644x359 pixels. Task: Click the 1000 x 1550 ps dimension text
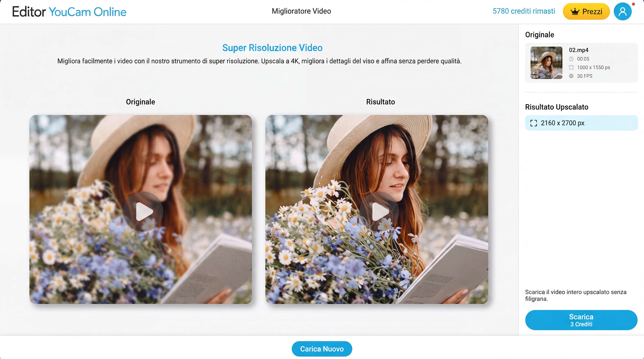pyautogui.click(x=593, y=67)
